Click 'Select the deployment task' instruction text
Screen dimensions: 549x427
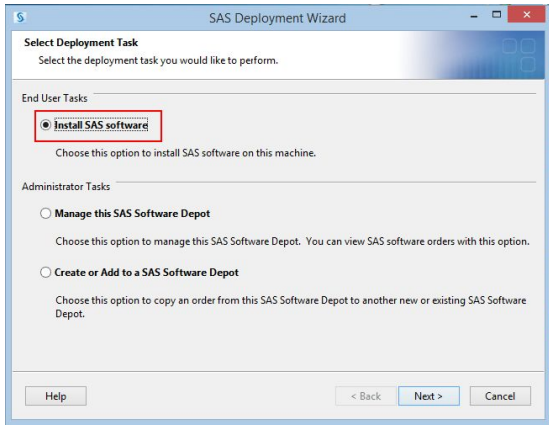158,61
